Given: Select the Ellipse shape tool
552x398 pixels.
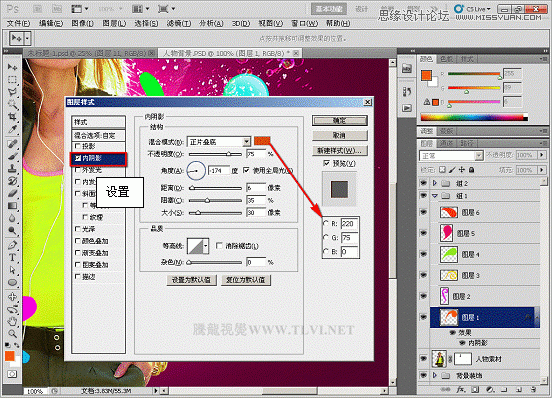Looking at the screenshot, I should tap(12, 282).
